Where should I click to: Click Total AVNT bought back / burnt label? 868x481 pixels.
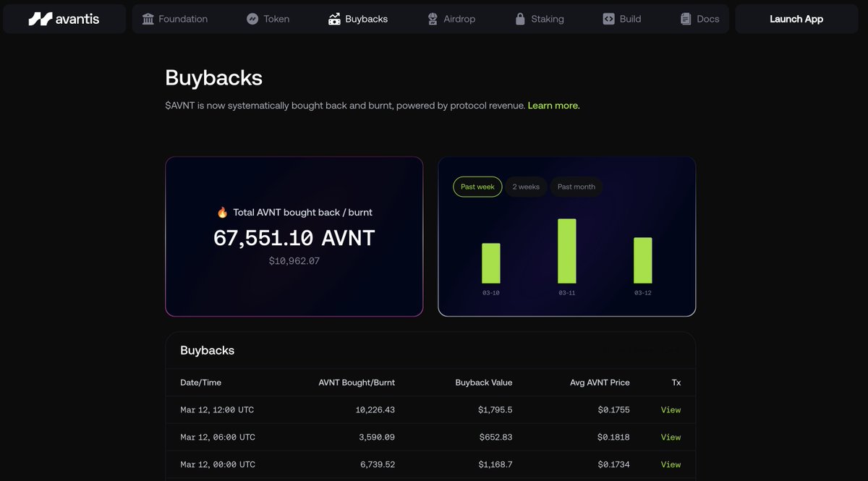point(302,213)
